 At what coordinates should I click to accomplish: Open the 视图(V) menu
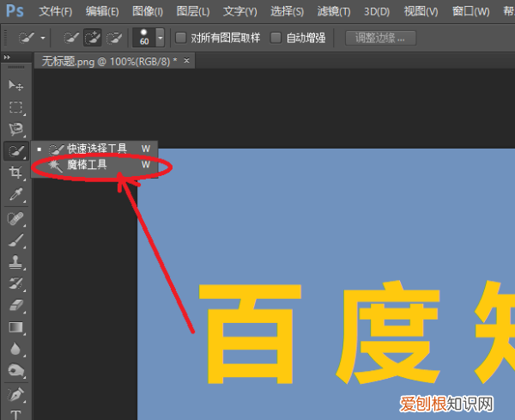coord(421,12)
